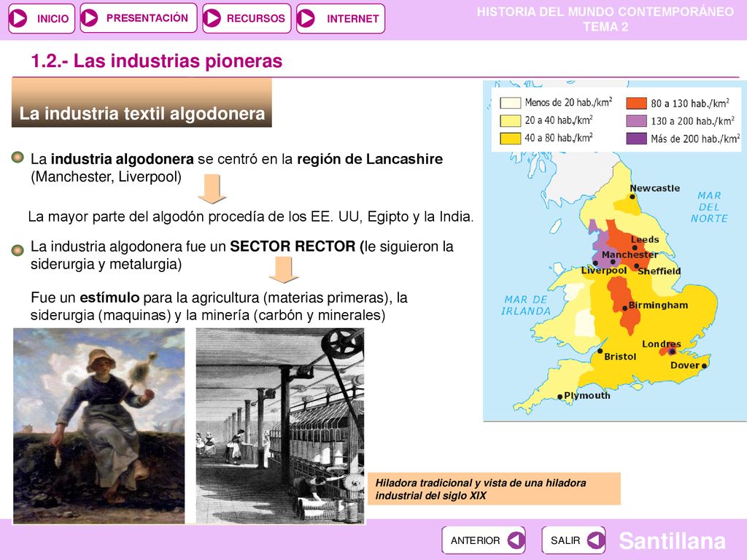Click the green bullet beside 'fue un SECTOR RECTOR'
Viewport: 747px width, 560px height.
coord(18,250)
